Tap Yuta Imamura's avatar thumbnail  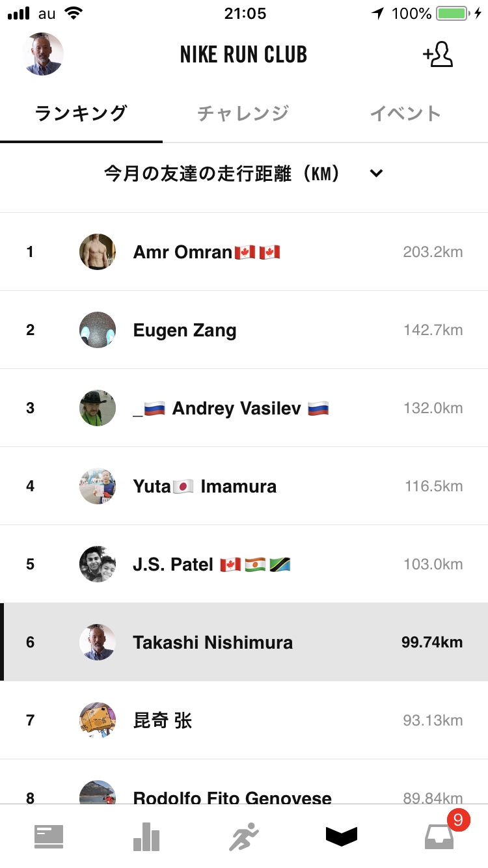point(98,486)
